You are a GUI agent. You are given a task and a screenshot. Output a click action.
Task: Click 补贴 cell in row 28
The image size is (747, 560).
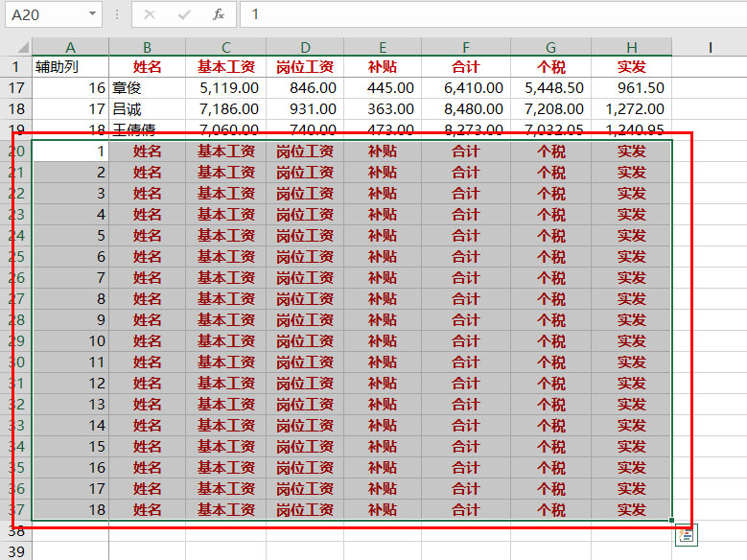click(383, 320)
